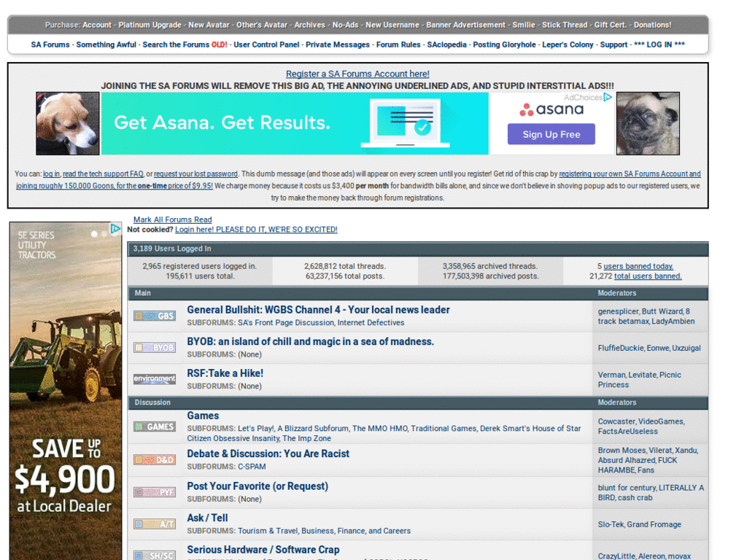
Task: Open the users banned today link
Action: point(638,266)
